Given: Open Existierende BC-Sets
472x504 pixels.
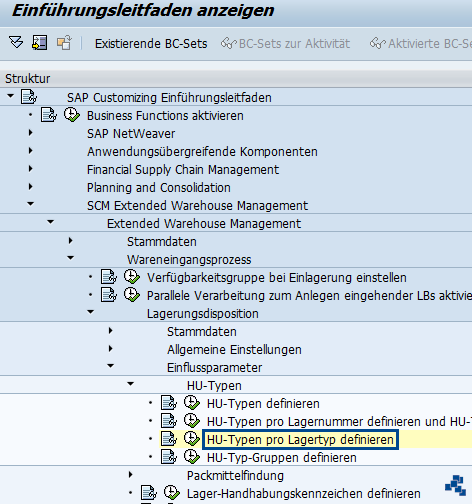Looking at the screenshot, I should tap(151, 44).
